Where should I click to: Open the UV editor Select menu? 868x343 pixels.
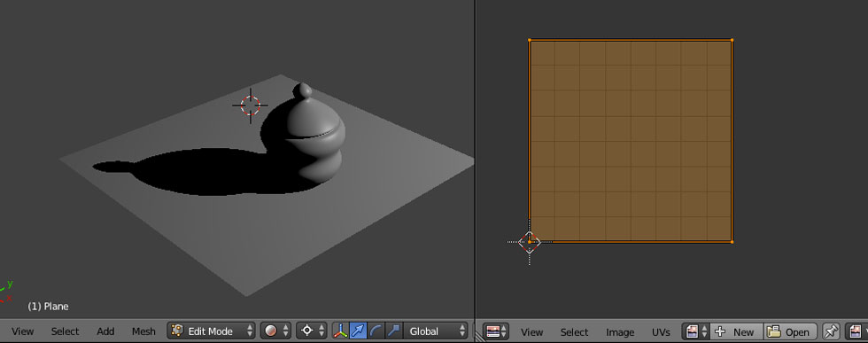click(574, 332)
